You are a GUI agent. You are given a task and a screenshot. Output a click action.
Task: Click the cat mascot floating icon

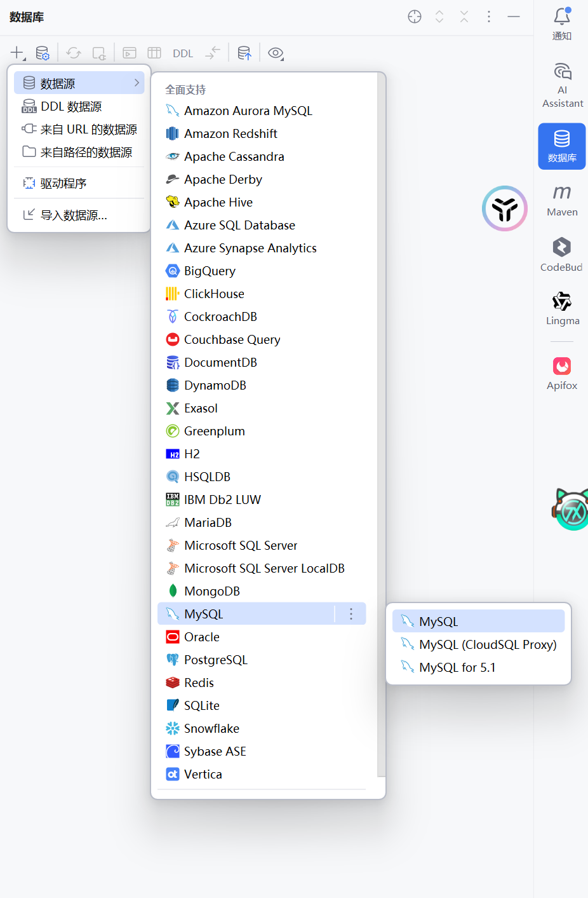571,508
